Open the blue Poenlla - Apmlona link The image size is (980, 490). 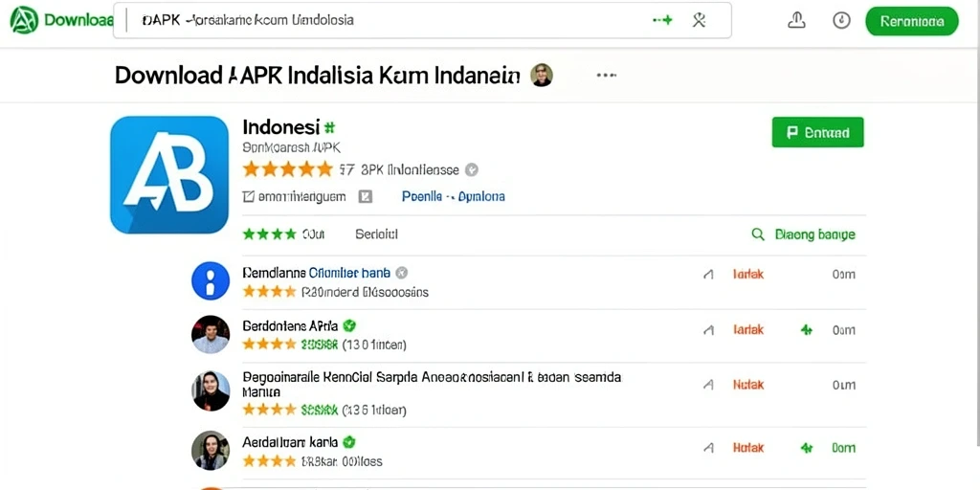(x=453, y=196)
